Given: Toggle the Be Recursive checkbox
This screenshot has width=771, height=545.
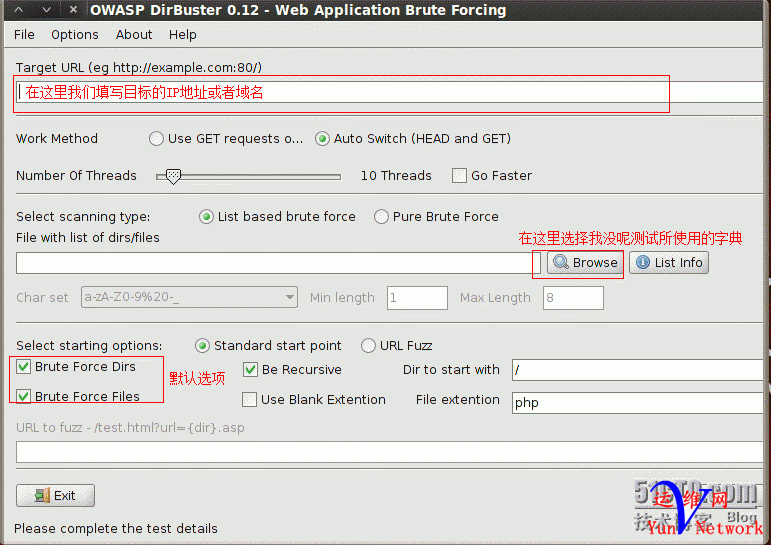Looking at the screenshot, I should (x=250, y=369).
